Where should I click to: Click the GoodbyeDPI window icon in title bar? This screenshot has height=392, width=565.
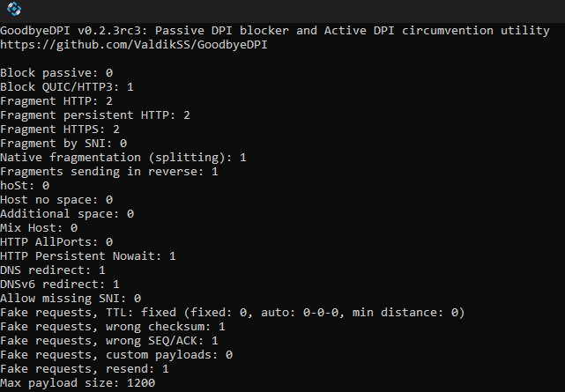[14, 9]
